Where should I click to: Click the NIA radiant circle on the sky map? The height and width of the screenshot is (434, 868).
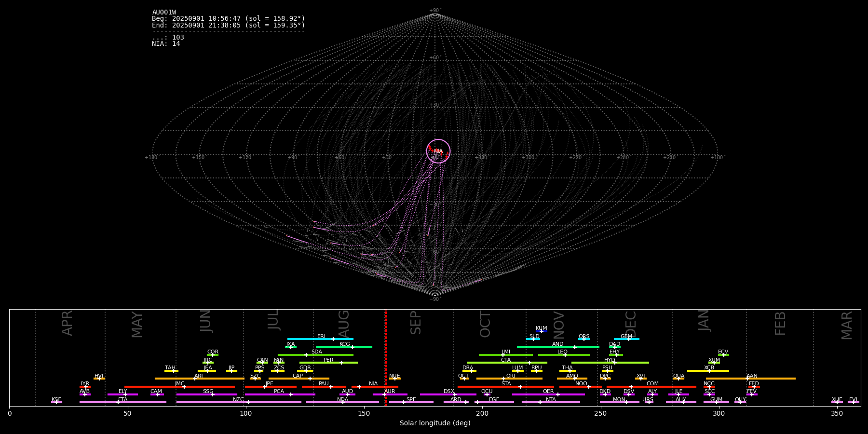tap(438, 151)
